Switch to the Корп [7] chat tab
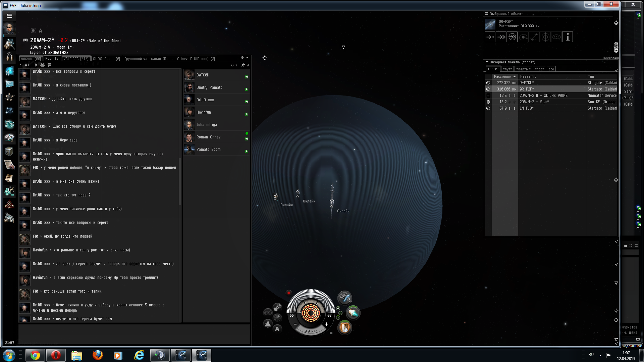 (x=52, y=58)
